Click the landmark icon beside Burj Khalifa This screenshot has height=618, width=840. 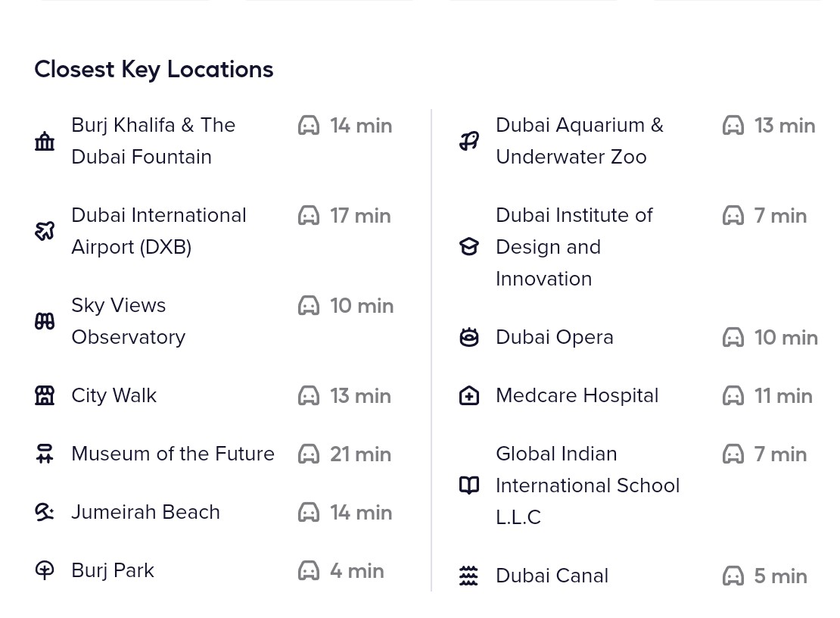click(x=45, y=141)
